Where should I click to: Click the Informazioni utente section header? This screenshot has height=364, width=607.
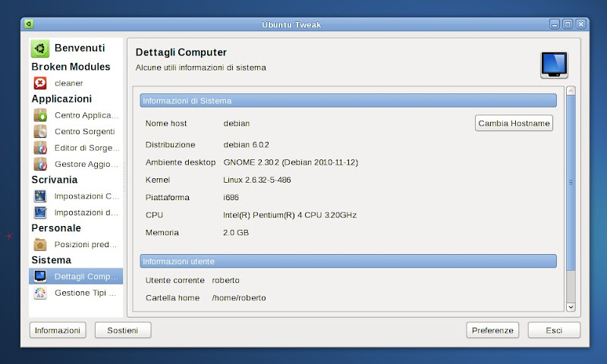[x=348, y=261]
